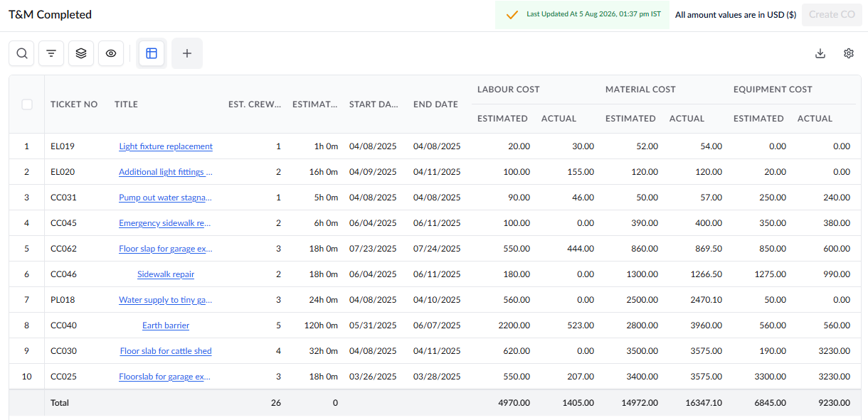
Task: Open table settings gear icon
Action: [x=849, y=53]
